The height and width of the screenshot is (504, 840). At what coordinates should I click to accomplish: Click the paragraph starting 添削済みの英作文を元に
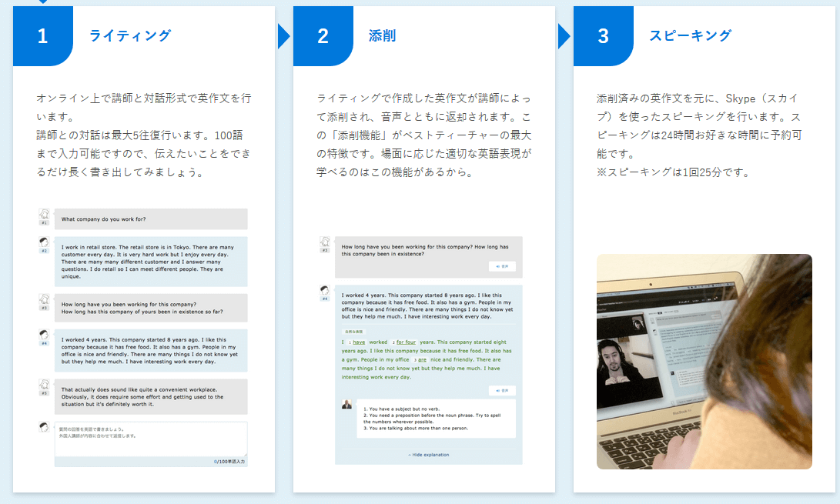[699, 126]
